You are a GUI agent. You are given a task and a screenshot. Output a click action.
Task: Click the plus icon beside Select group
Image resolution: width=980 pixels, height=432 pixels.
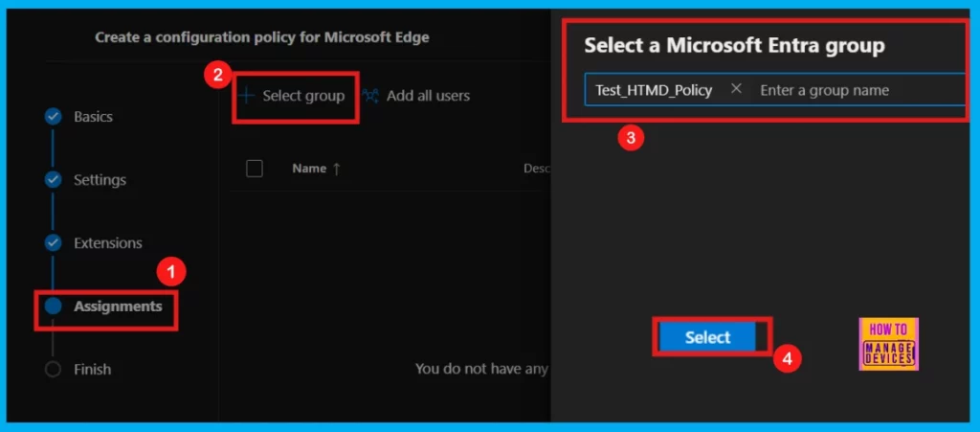point(248,96)
